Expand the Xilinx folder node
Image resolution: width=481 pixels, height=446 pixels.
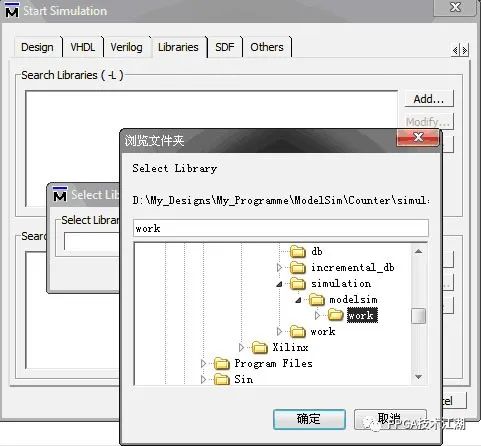(241, 348)
